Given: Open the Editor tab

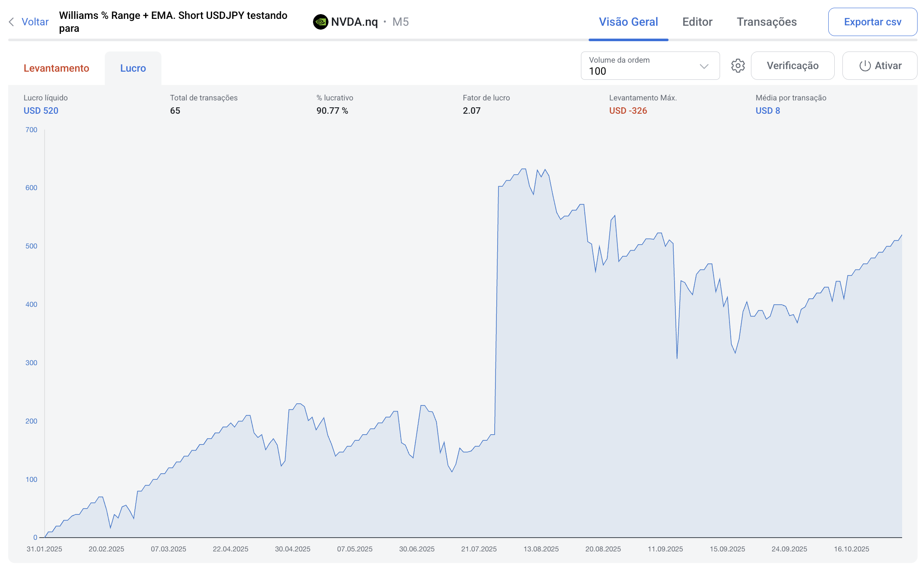Looking at the screenshot, I should click(x=697, y=22).
